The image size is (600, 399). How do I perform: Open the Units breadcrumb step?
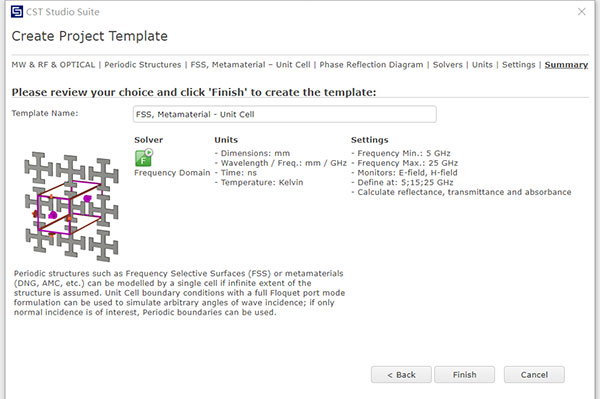pos(482,65)
